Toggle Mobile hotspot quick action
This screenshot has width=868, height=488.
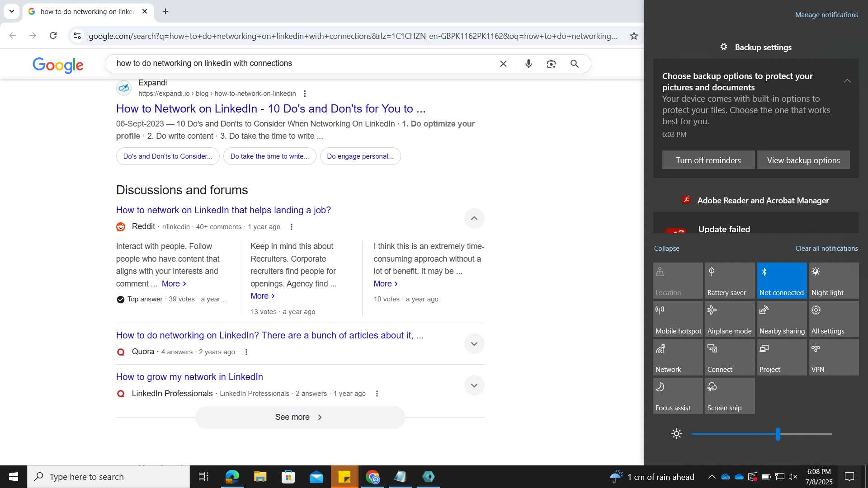678,319
